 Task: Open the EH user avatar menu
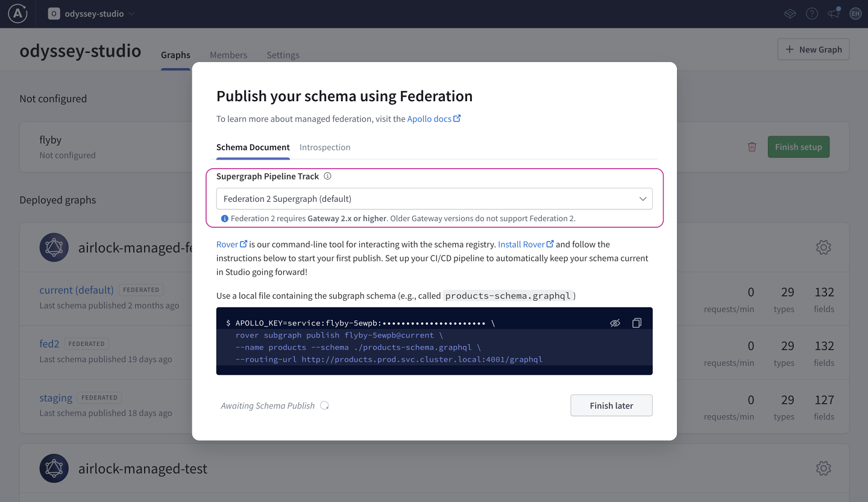tap(855, 13)
